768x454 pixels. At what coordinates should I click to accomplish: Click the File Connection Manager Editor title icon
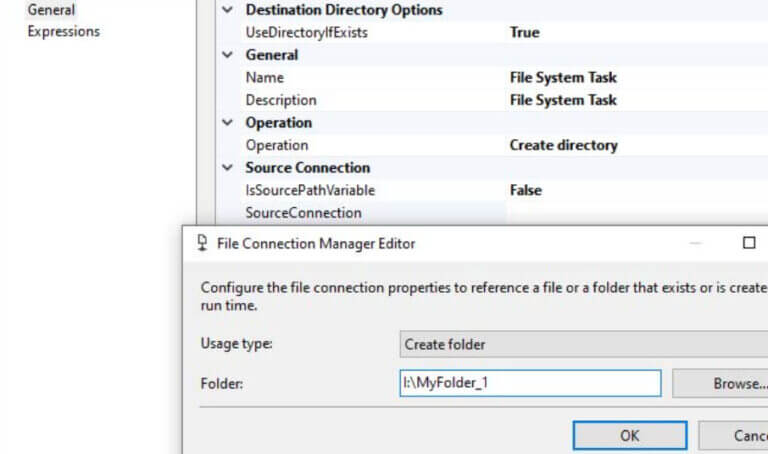point(203,243)
